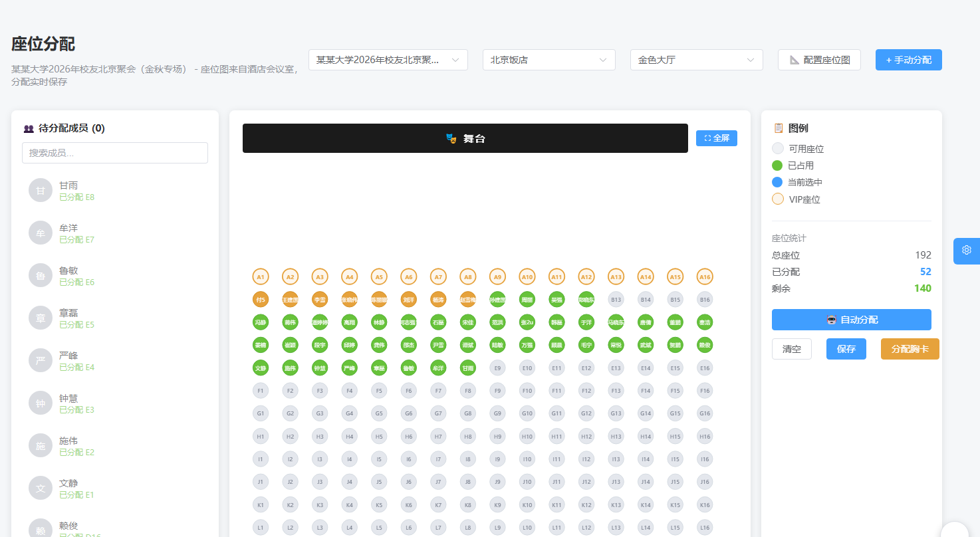This screenshot has width=980, height=537.
Task: Click the 手动分配 button
Action: [909, 60]
